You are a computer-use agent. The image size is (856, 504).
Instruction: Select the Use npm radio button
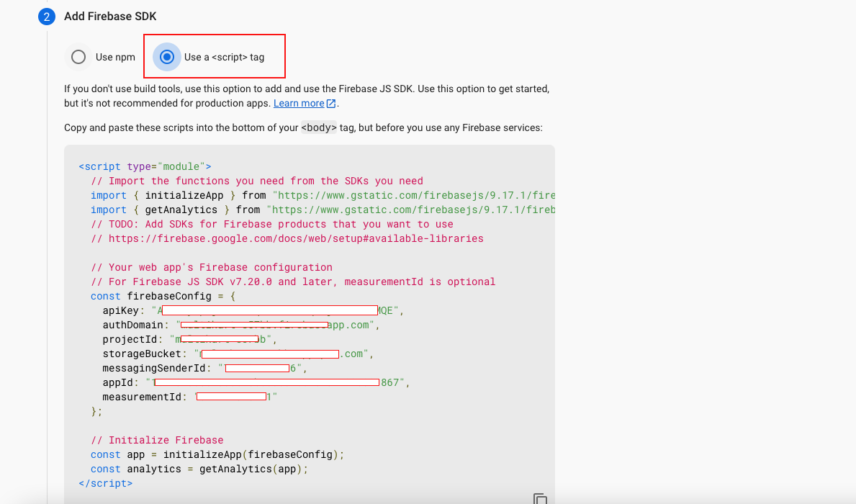click(78, 57)
